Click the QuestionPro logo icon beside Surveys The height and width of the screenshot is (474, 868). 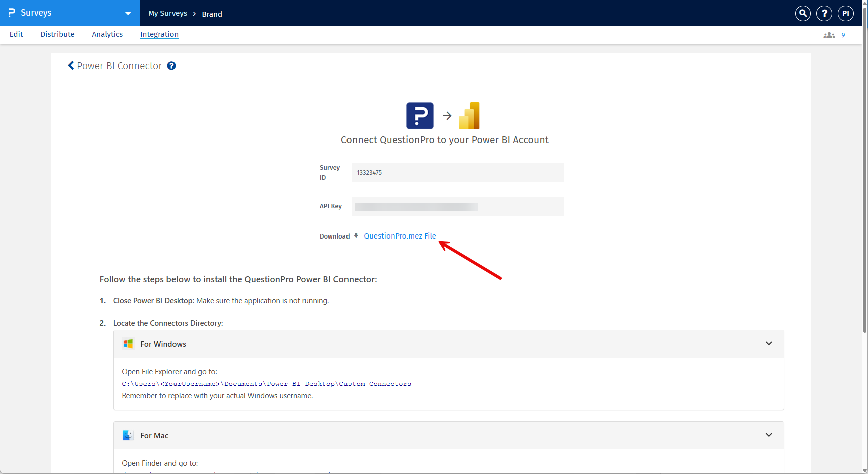tap(11, 13)
